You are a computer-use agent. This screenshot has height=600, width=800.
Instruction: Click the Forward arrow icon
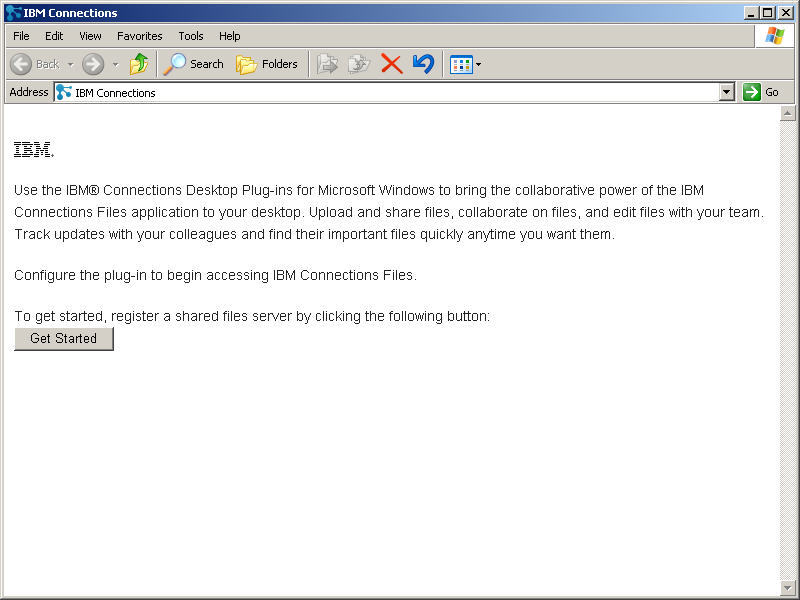click(93, 64)
